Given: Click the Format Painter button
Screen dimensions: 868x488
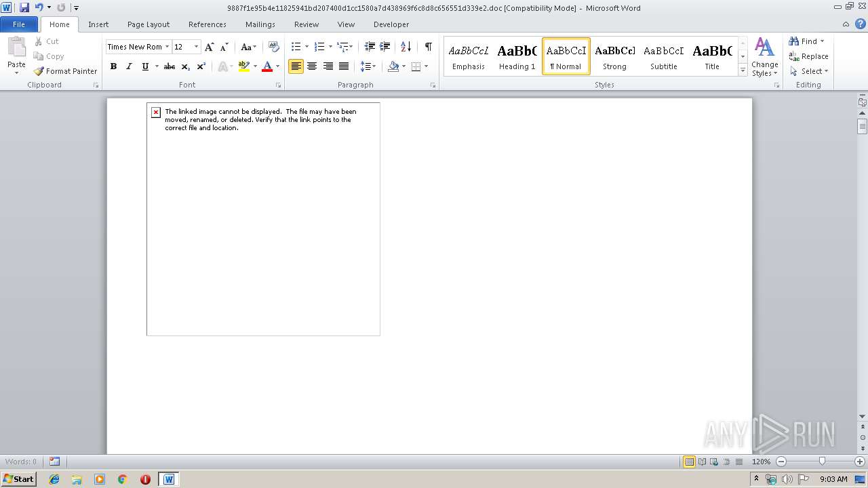Looking at the screenshot, I should 66,71.
